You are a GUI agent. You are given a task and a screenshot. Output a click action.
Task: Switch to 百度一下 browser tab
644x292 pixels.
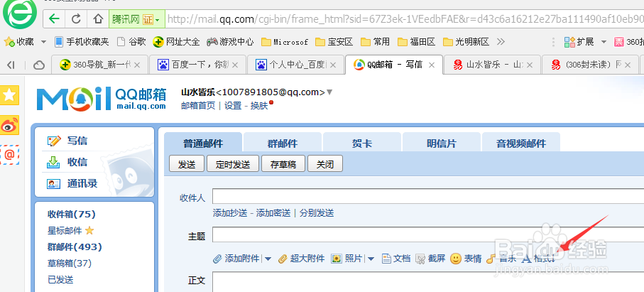coord(197,65)
